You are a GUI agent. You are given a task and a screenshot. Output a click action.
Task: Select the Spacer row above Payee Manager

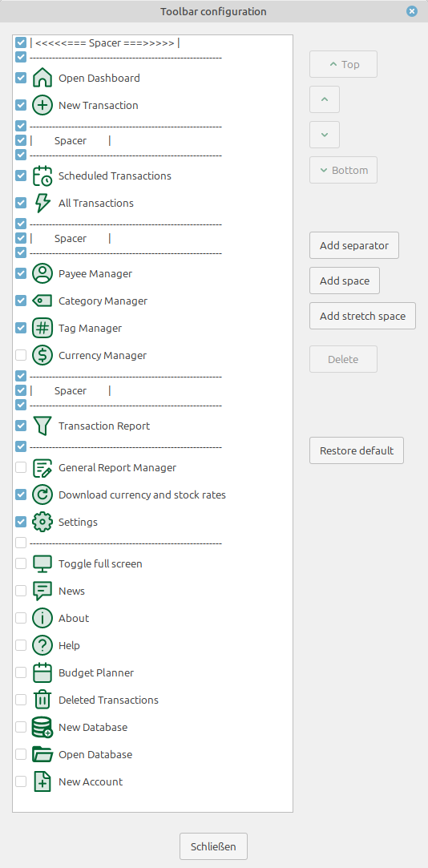71,239
